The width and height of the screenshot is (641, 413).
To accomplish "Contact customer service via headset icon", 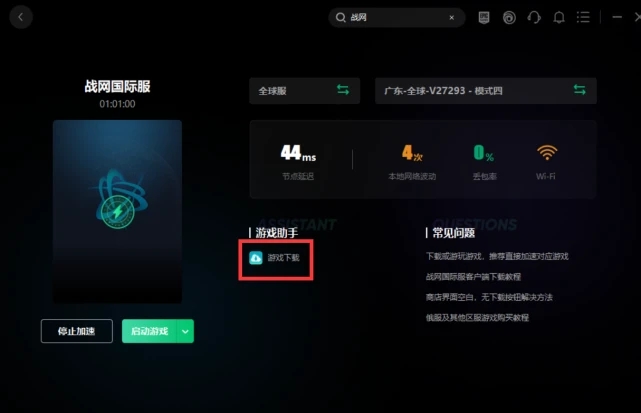I will click(x=534, y=18).
